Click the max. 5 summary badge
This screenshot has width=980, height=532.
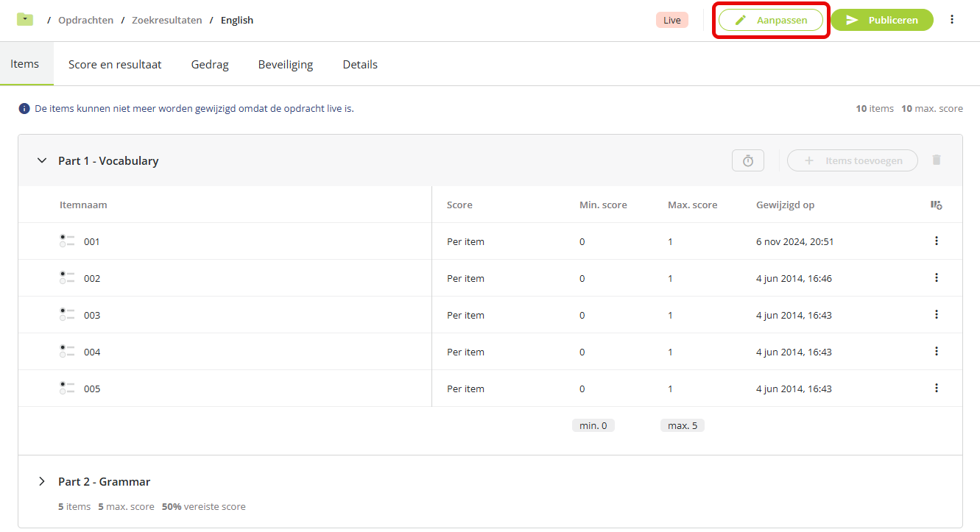tap(682, 425)
